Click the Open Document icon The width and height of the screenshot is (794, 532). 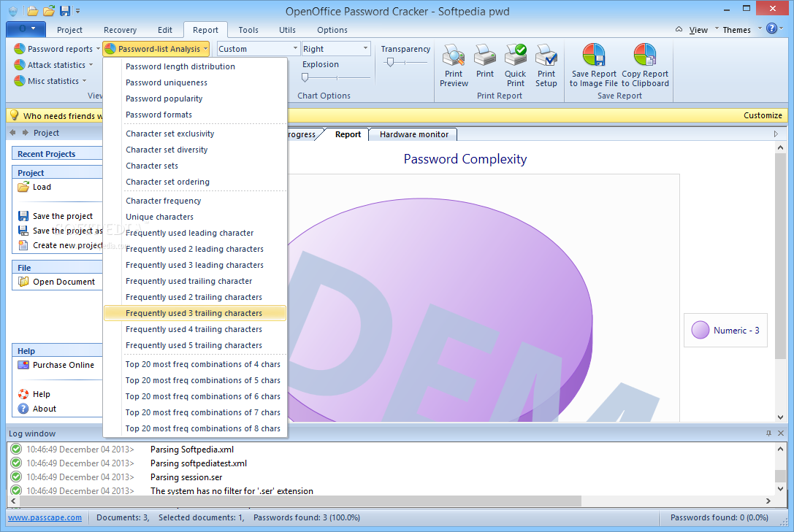click(23, 282)
